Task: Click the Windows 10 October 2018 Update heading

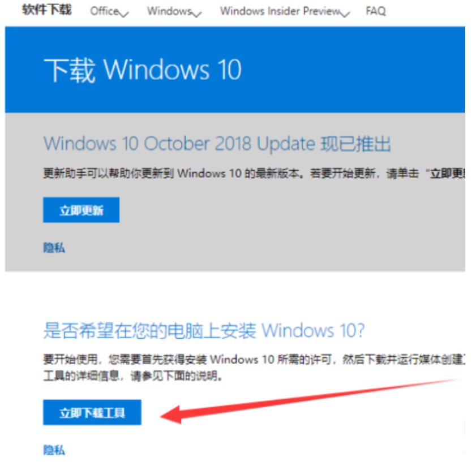Action: tap(217, 144)
